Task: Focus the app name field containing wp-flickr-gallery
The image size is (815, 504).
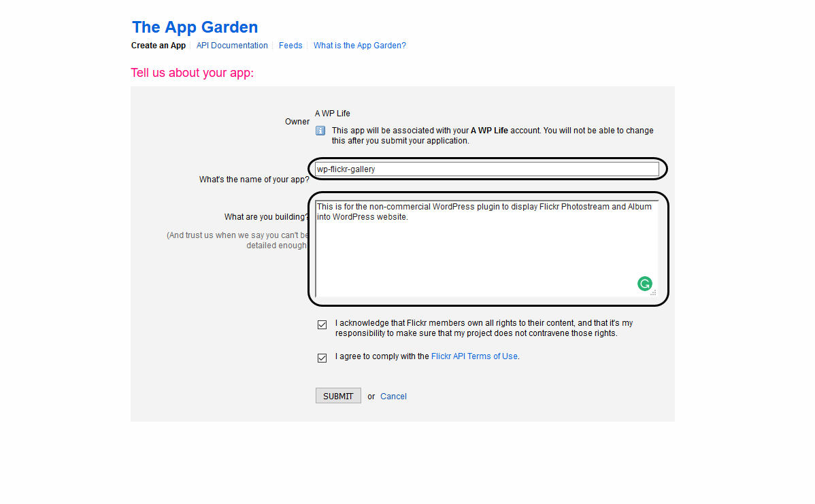Action: [x=486, y=169]
